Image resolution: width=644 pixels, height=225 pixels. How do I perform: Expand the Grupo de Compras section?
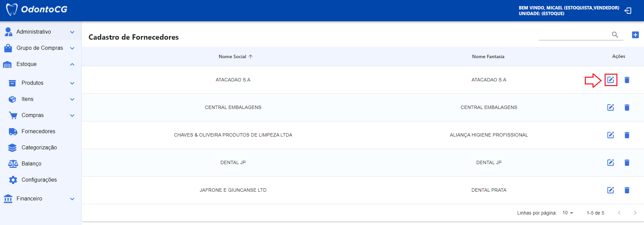(40, 48)
